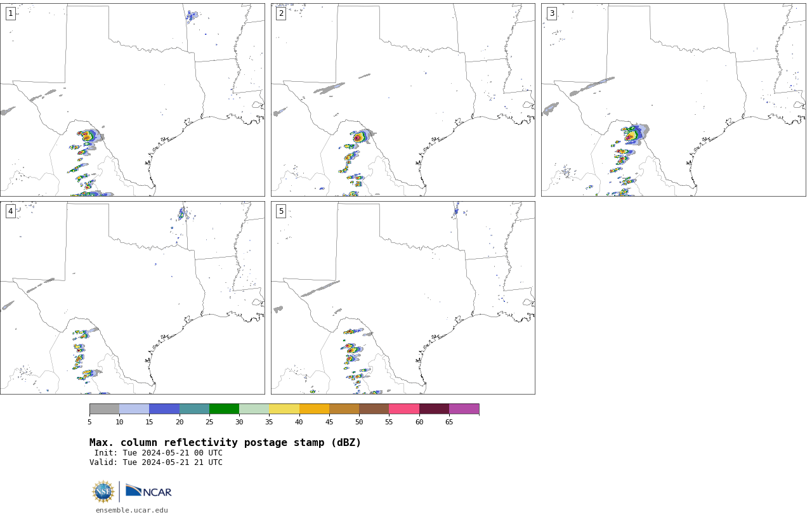Select the brown 50-55 dBZ swatch
The height and width of the screenshot is (517, 812).
(374, 409)
